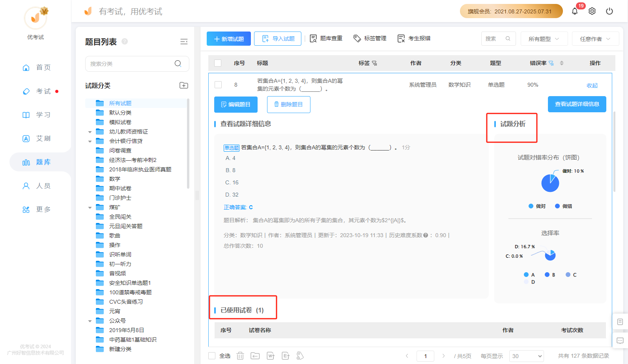Image resolution: width=628 pixels, height=364 pixels.
Task: Export to Word icon at bottom
Action: click(x=271, y=356)
